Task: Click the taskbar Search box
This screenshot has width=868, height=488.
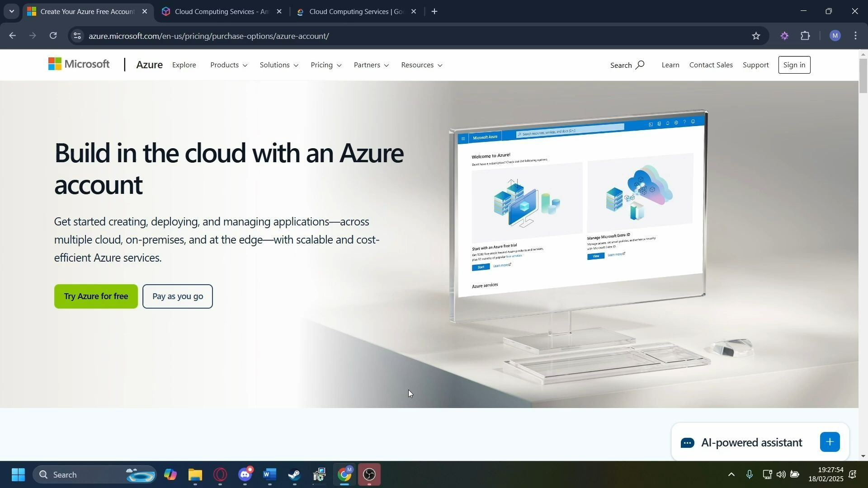Action: pos(95,475)
